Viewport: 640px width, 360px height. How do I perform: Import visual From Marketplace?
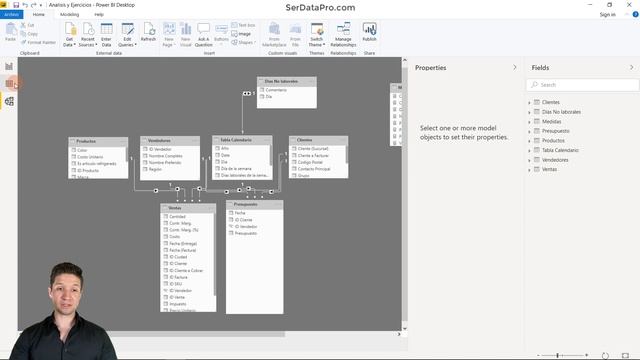tap(274, 35)
